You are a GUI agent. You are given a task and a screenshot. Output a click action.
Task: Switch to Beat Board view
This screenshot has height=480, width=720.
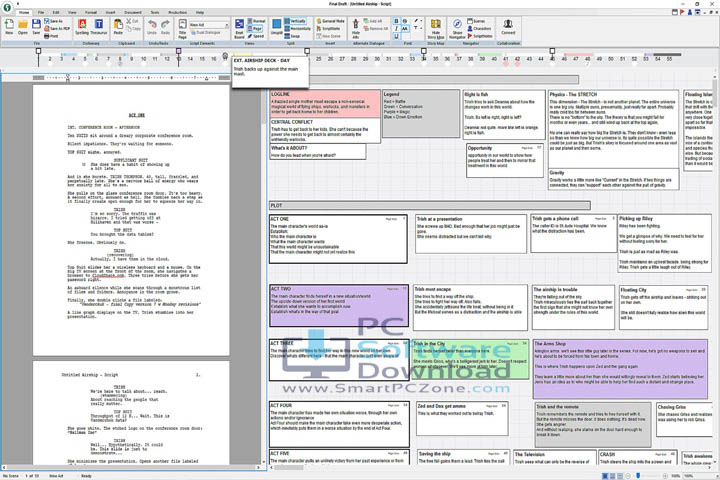pos(239,28)
